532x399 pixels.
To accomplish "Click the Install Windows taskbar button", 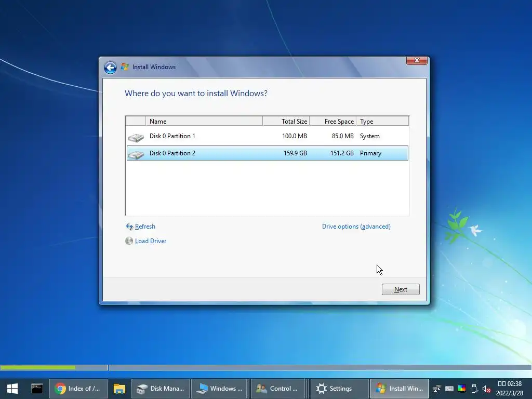I will pos(400,389).
